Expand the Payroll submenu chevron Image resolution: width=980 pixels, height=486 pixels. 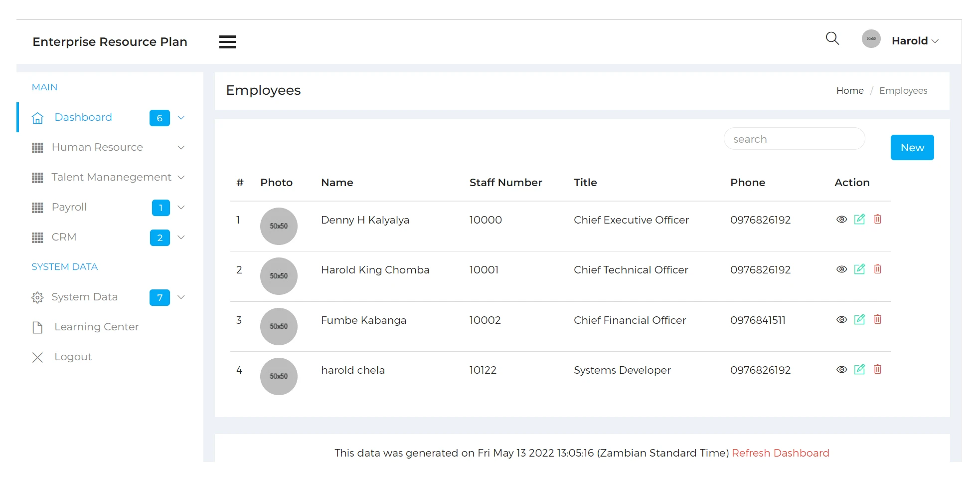(x=181, y=207)
